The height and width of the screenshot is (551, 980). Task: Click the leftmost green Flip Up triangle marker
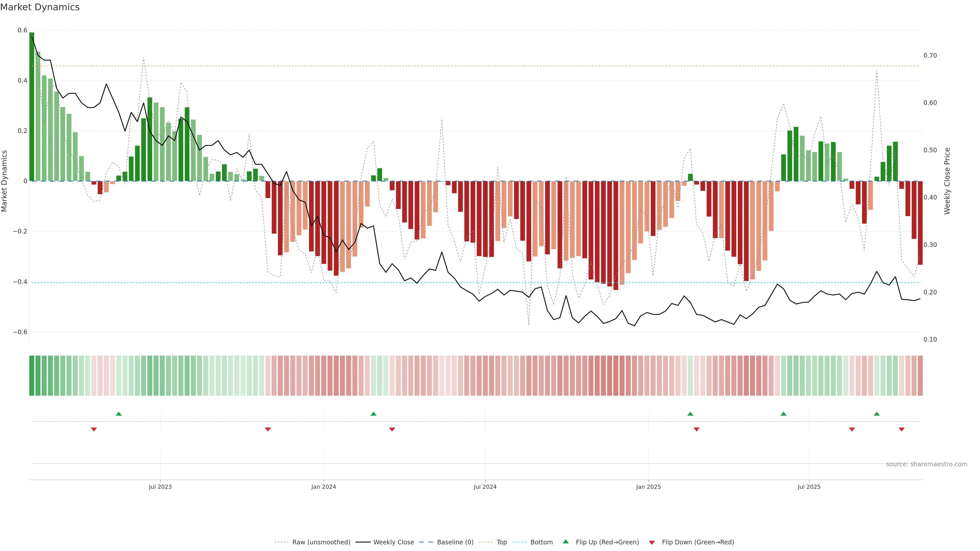point(119,414)
